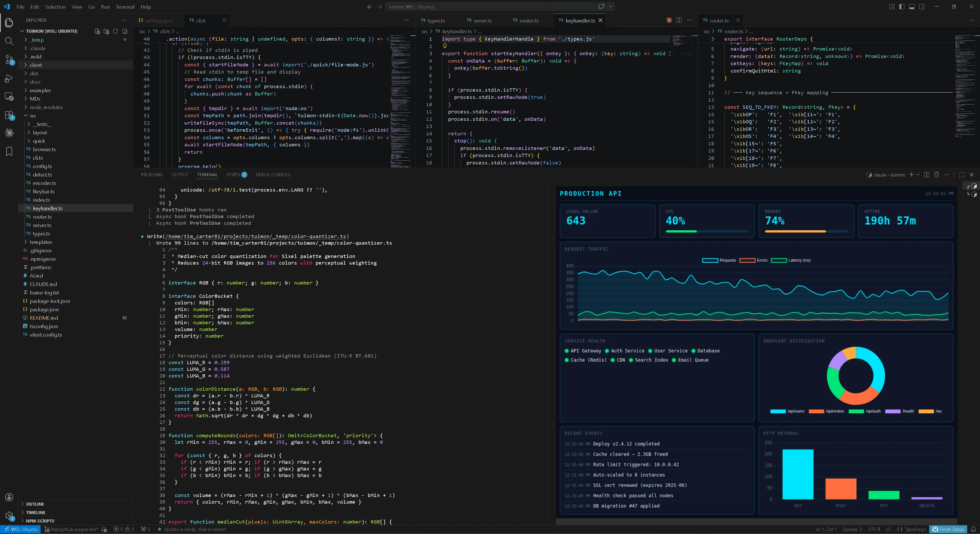Screen dimensions: 980x534
Task: Maximize the terminal panel size
Action: [x=962, y=175]
